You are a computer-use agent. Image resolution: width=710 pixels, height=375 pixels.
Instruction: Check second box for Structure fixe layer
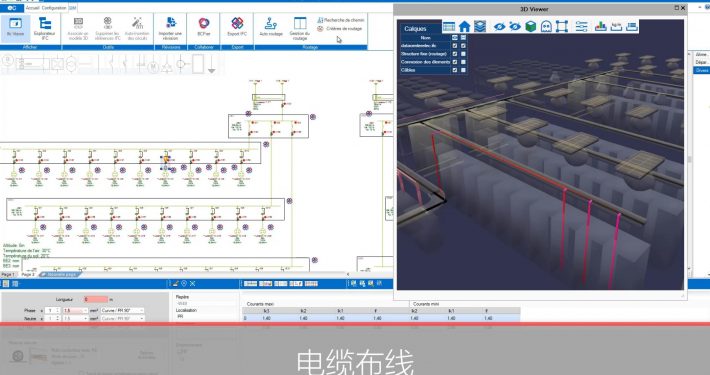463,54
